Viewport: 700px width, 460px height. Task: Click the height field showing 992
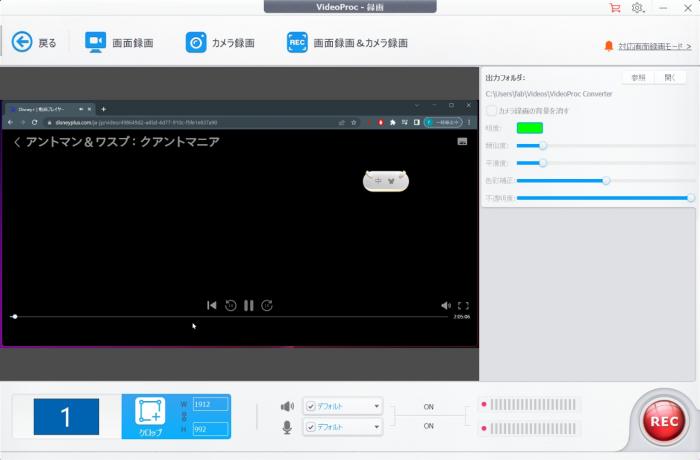click(x=210, y=429)
